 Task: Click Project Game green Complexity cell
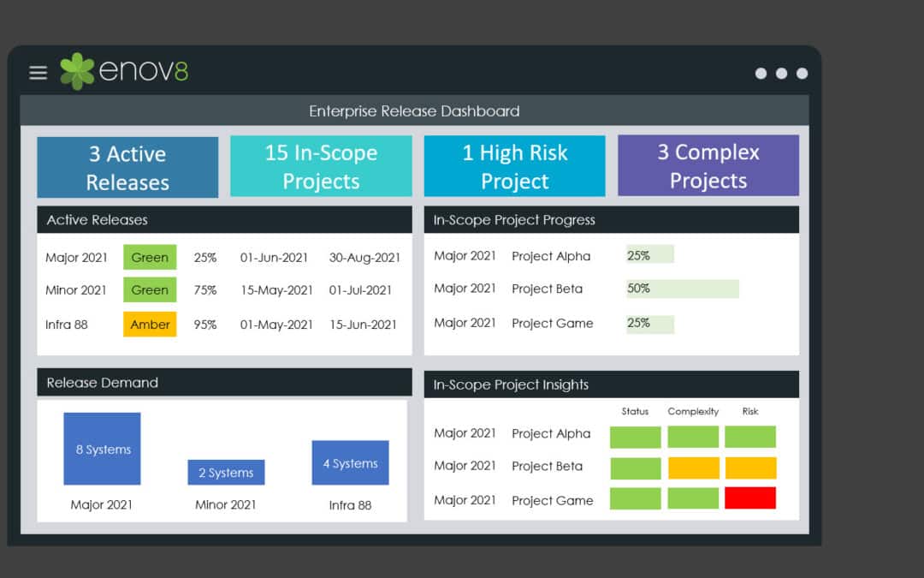pos(693,498)
